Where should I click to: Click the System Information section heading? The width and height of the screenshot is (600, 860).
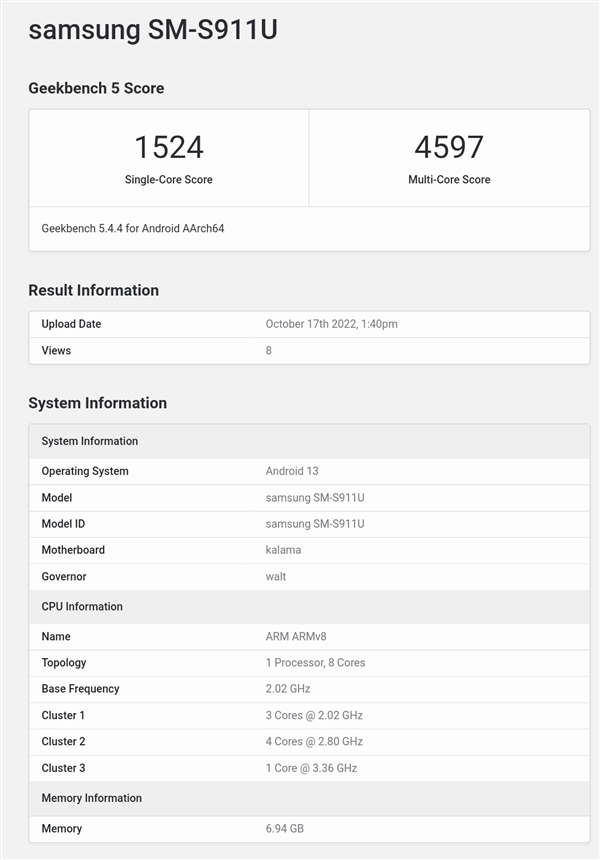(x=97, y=403)
